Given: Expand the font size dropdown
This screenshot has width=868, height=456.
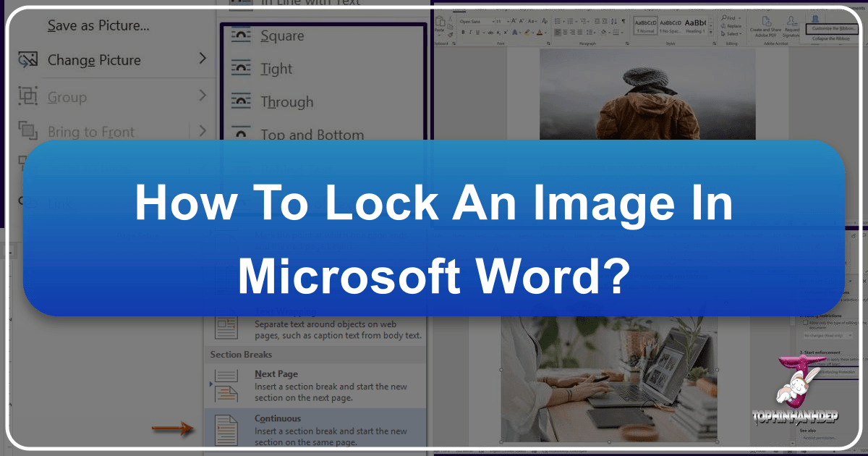Looking at the screenshot, I should 506,20.
